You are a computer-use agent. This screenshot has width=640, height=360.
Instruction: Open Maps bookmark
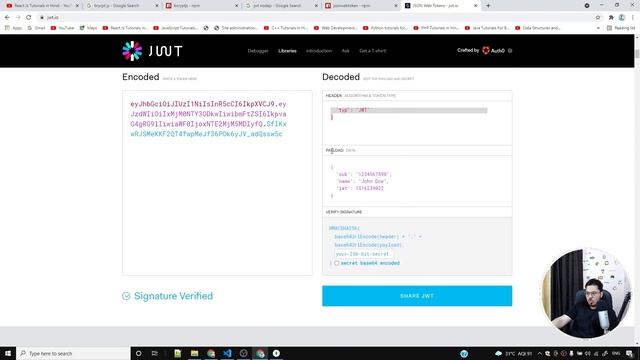88,28
